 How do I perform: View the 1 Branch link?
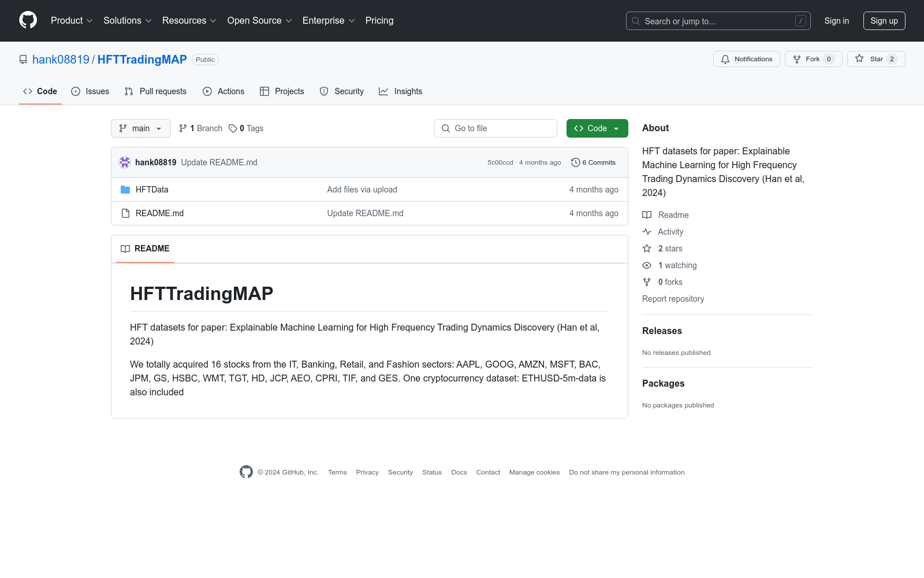(200, 128)
